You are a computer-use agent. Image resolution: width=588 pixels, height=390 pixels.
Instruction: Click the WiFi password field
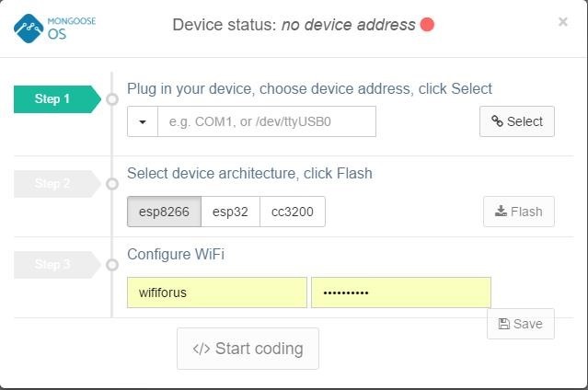pyautogui.click(x=400, y=292)
